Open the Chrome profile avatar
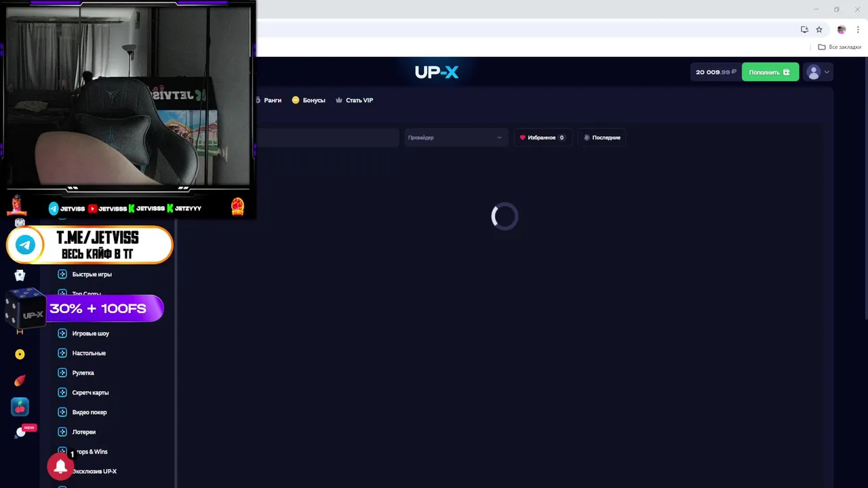 pyautogui.click(x=842, y=29)
